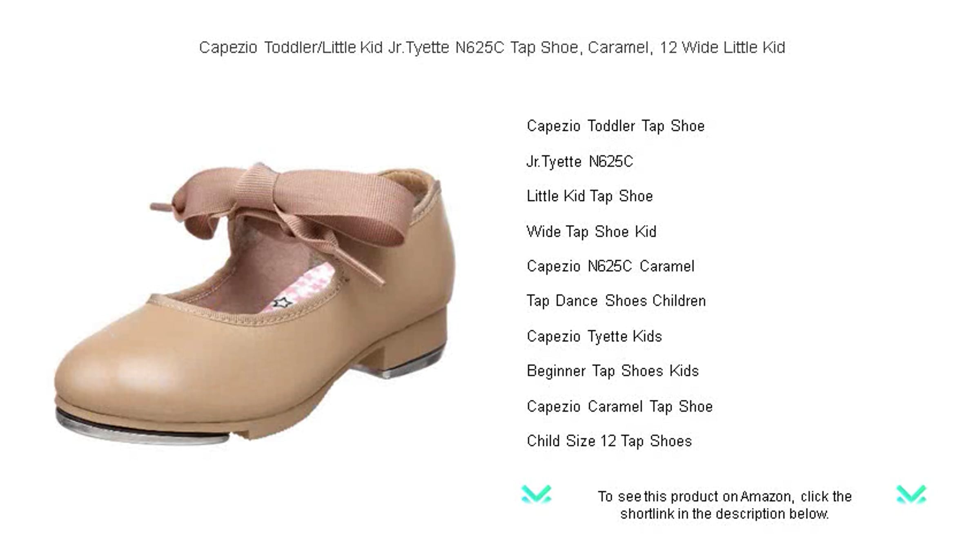This screenshot has width=980, height=552.
Task: Click the product title heading at top
Action: pos(492,47)
